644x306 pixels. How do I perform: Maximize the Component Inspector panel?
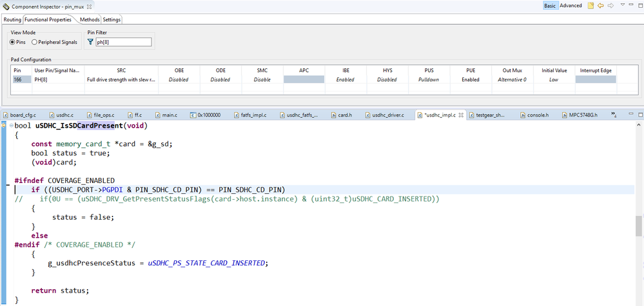[639, 5]
